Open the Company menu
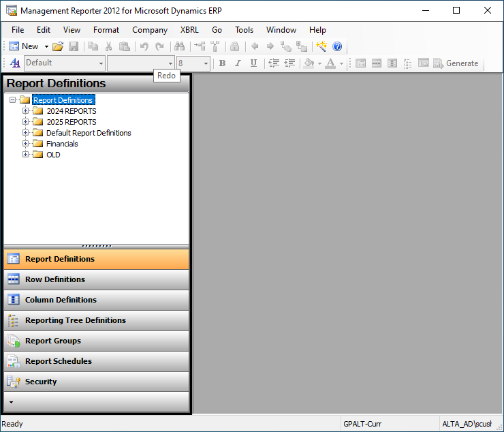This screenshot has width=504, height=432. coord(150,30)
